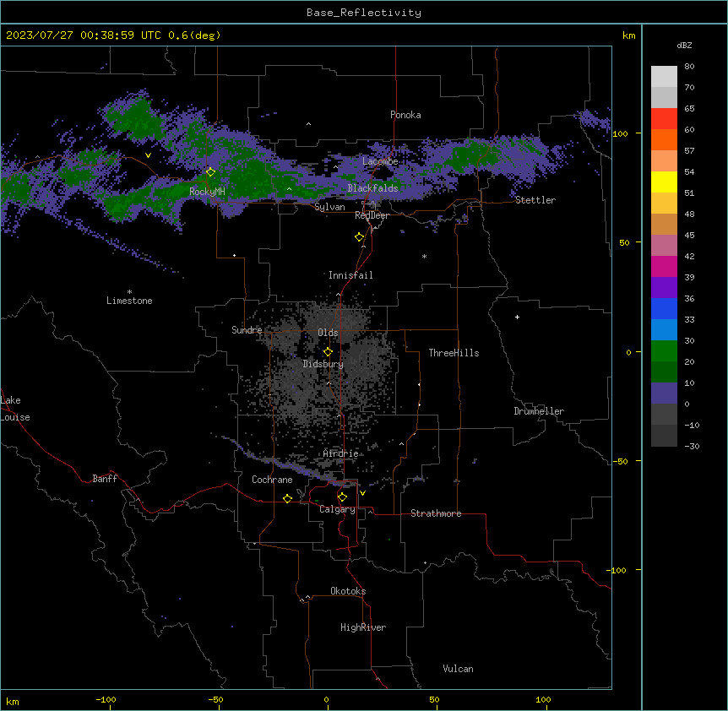Click the Didsbury city label
The image size is (728, 711).
[323, 364]
